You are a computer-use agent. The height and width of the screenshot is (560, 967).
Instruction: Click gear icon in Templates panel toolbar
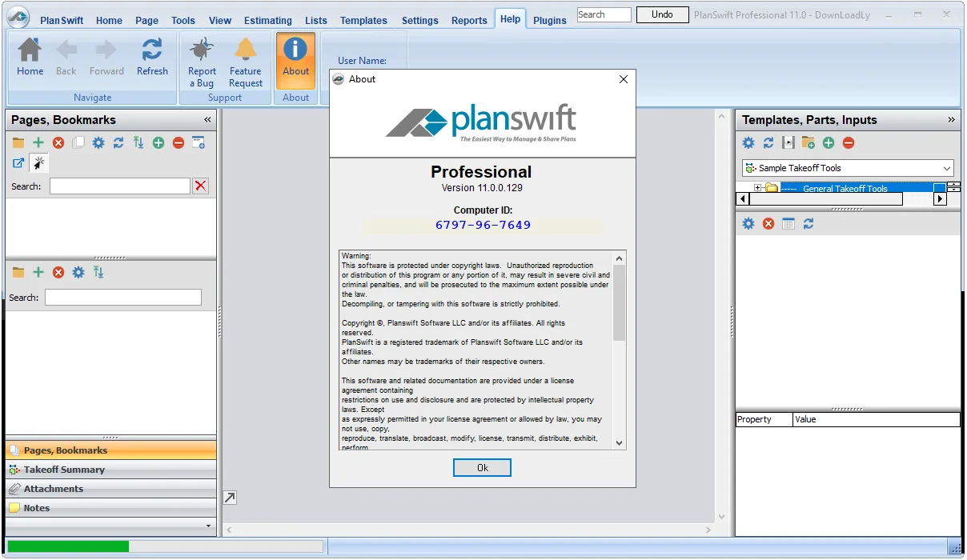[748, 142]
